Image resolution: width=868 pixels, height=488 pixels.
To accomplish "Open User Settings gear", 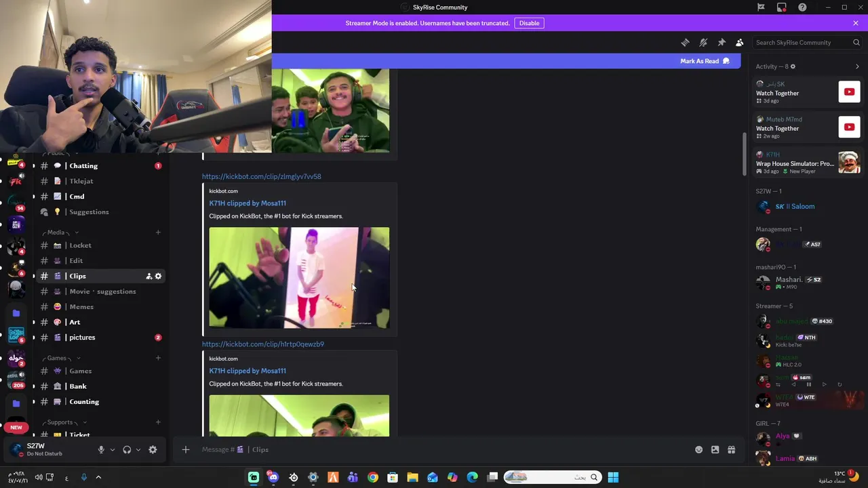I will pyautogui.click(x=153, y=449).
